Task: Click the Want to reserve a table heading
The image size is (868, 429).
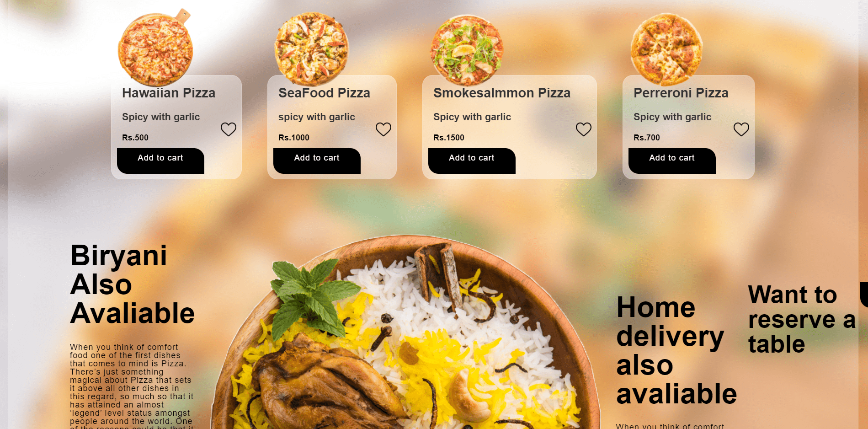Action: 802,319
